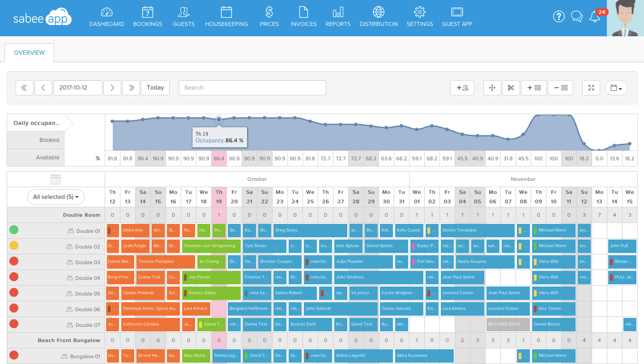Toggle green status dot for Double 01
Image resolution: width=644 pixels, height=364 pixels.
pos(14,230)
